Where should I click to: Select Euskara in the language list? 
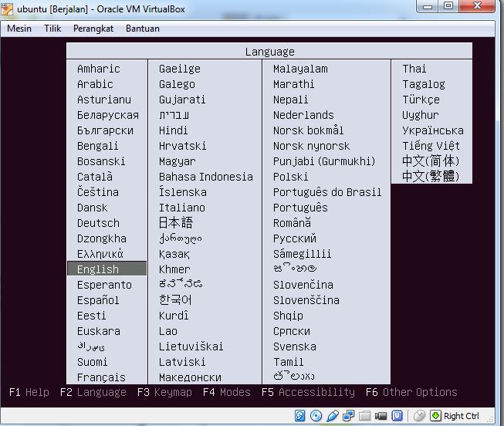pos(98,331)
